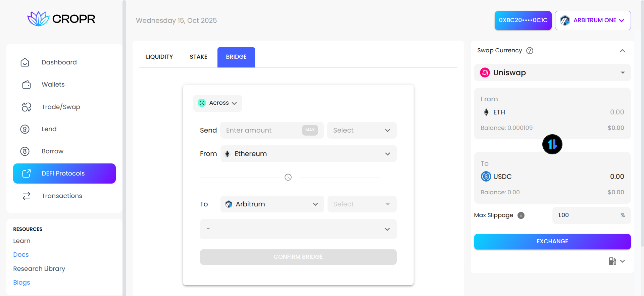Image resolution: width=644 pixels, height=296 pixels.
Task: Open the Arbitrum One network selector
Action: tap(593, 20)
